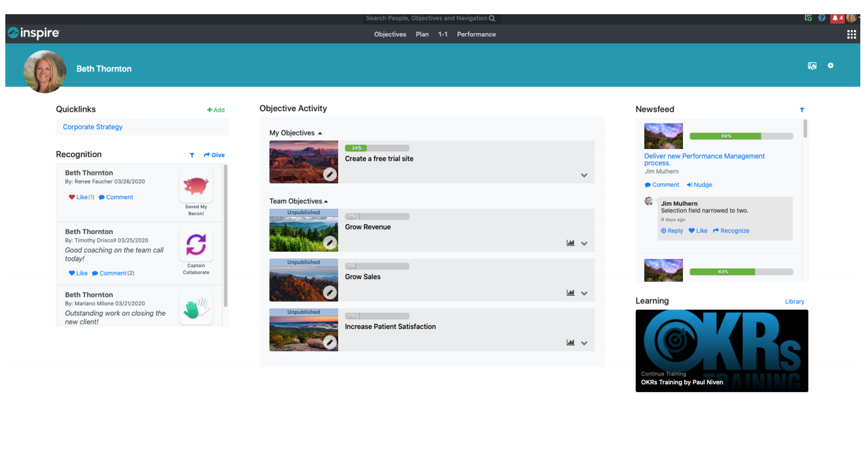This screenshot has height=460, width=868.
Task: Click the Captain Collaborate badge
Action: click(196, 245)
